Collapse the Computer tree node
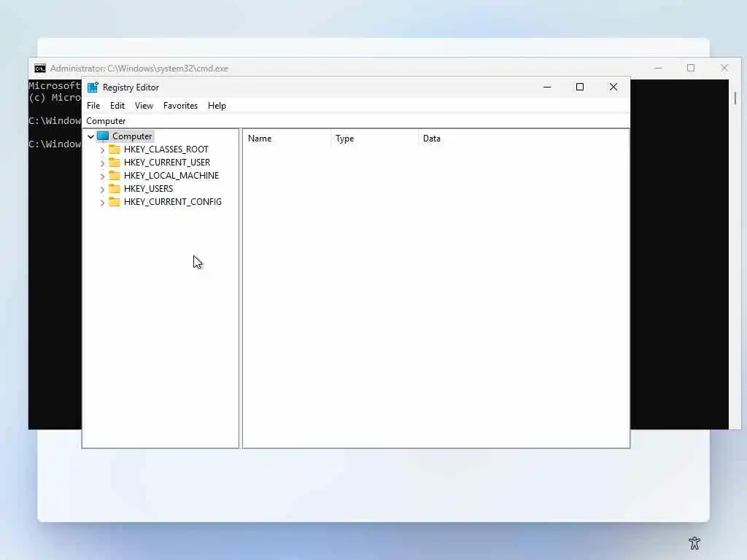Viewport: 747px width, 560px height. coord(90,136)
